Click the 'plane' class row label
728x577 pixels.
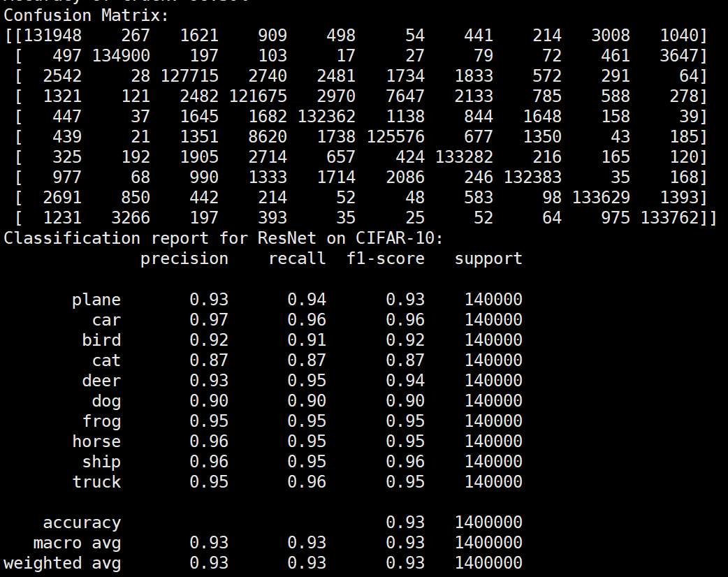pos(96,300)
